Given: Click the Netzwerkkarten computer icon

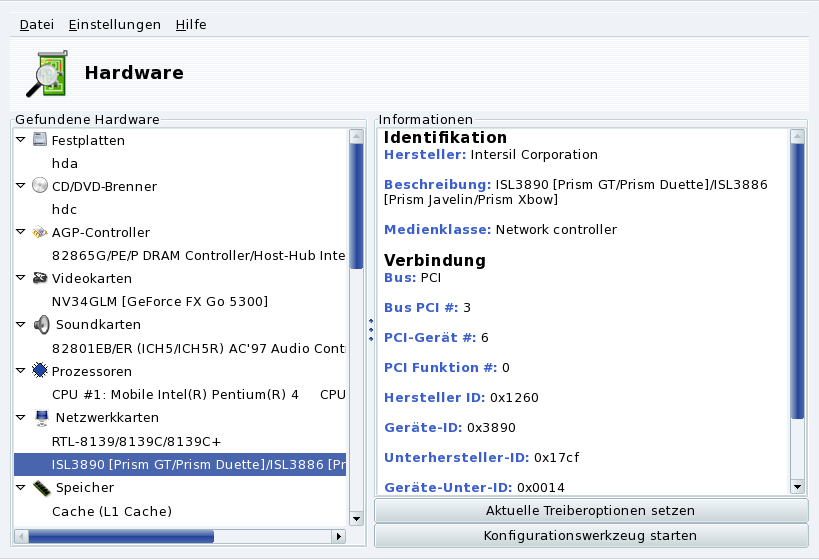Looking at the screenshot, I should pyautogui.click(x=41, y=417).
